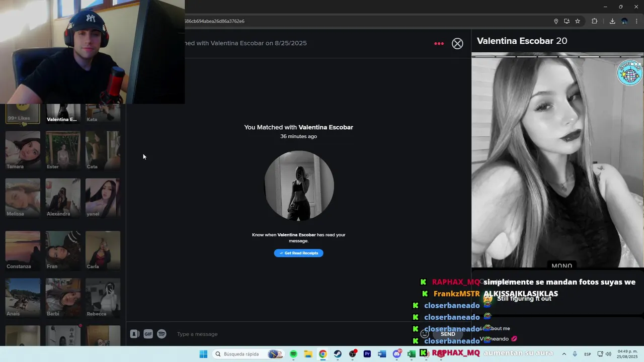The height and width of the screenshot is (362, 644).
Task: Open match Fran from the matches grid
Action: 63,250
